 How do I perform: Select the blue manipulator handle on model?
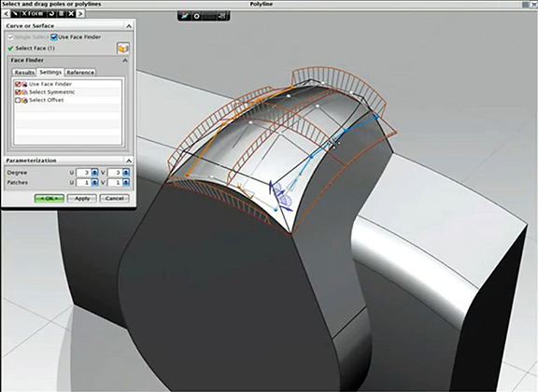(281, 197)
